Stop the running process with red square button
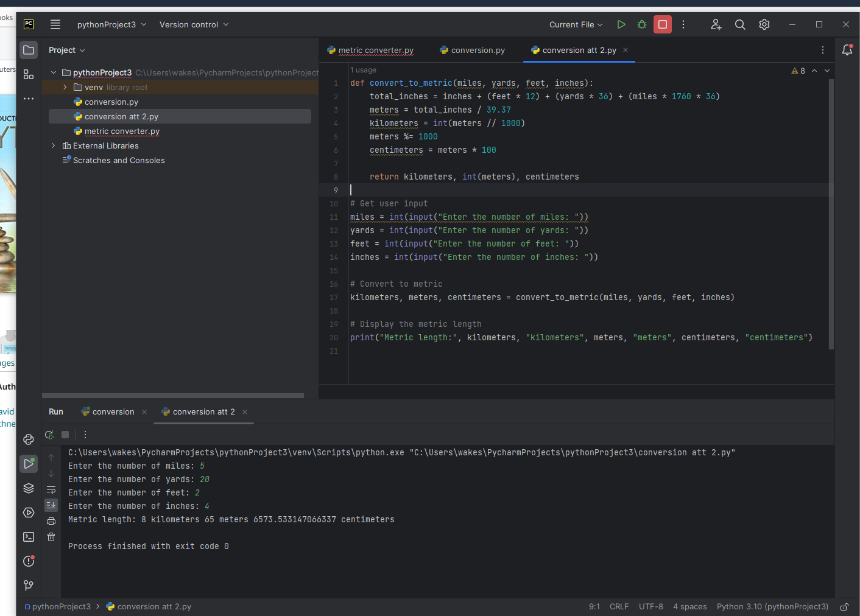Screen dimensions: 860x616 click(x=663, y=24)
